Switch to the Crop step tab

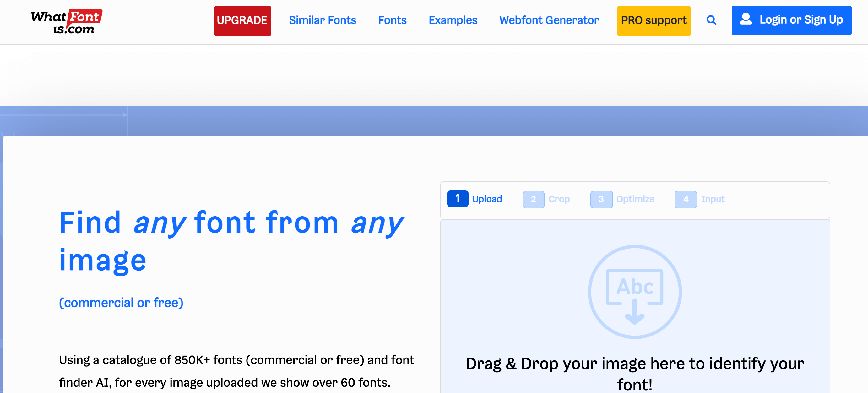click(x=559, y=199)
